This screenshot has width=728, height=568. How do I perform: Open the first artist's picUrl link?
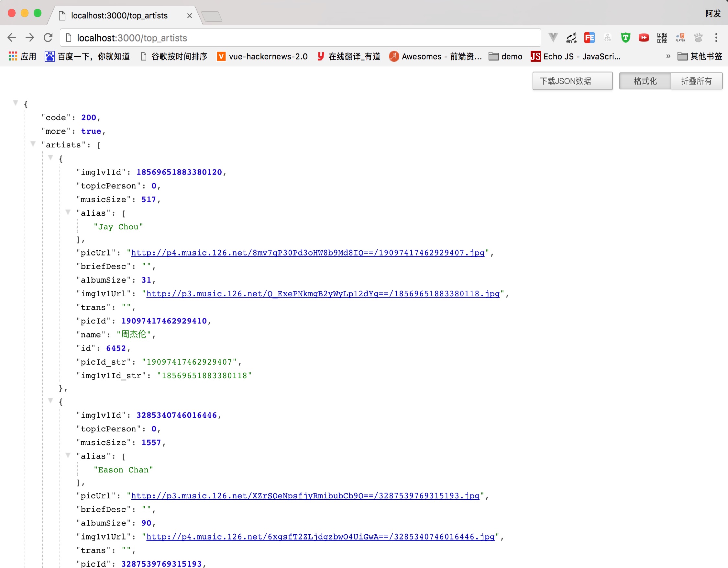(307, 253)
